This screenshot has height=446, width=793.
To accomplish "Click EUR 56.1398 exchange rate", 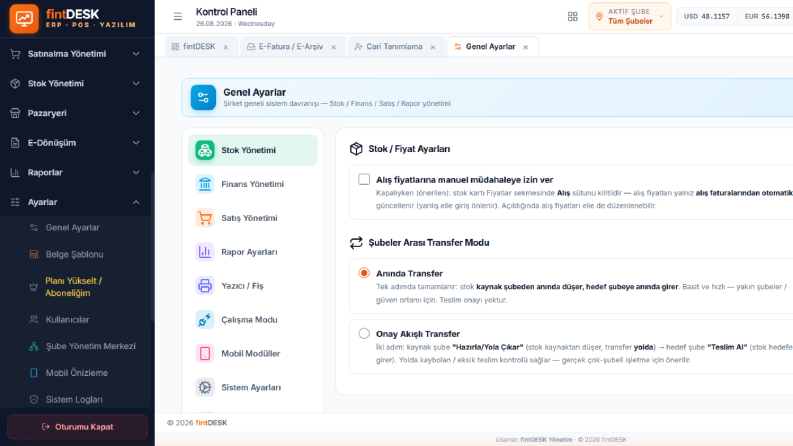I will (x=767, y=17).
